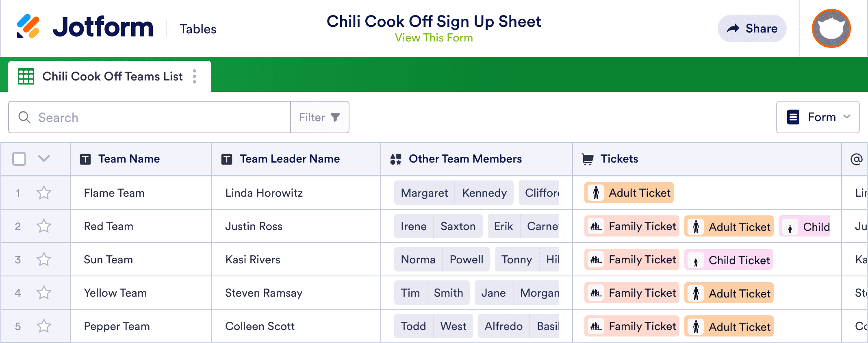Open the Form view dropdown
Image resolution: width=868 pixels, height=343 pixels.
[818, 117]
